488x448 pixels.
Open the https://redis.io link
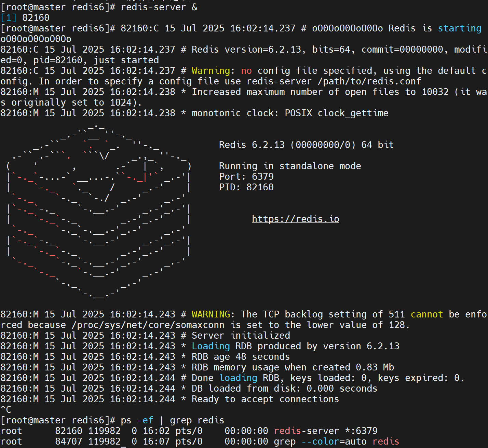(296, 219)
